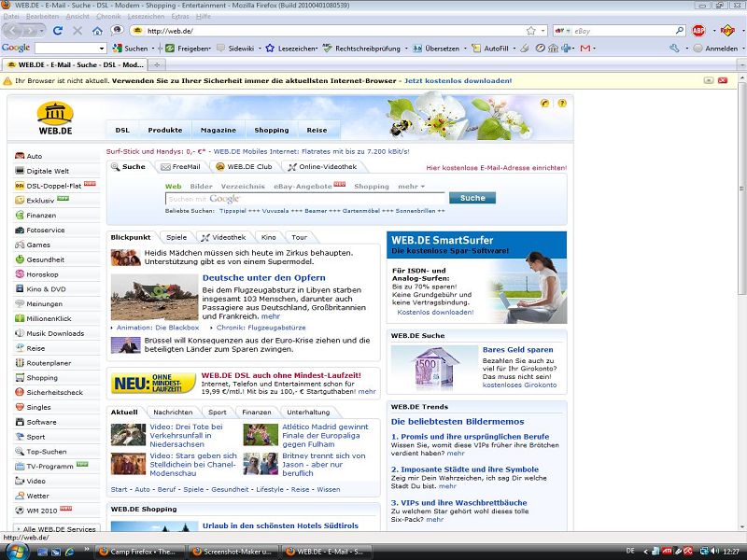Switch to the FreeMail tab

click(x=180, y=167)
